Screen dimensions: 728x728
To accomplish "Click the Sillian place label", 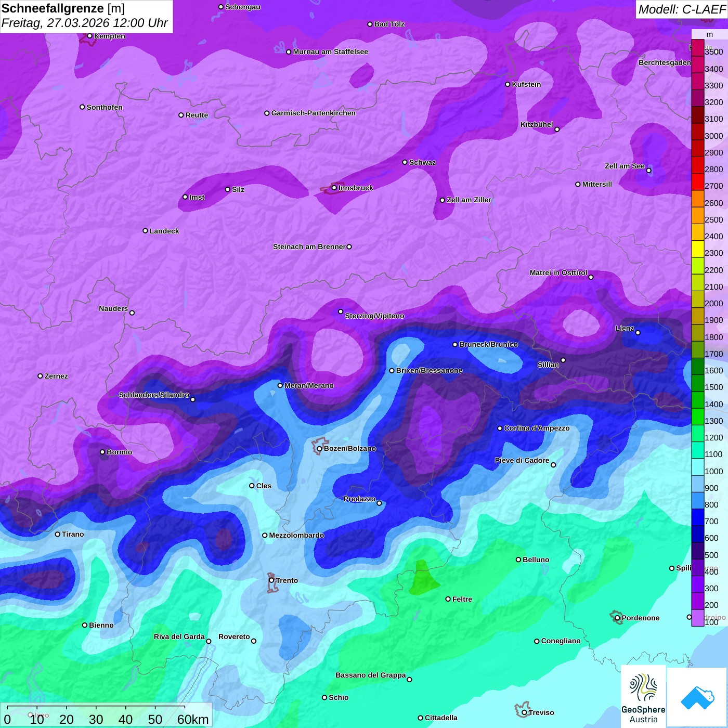I will [x=548, y=365].
